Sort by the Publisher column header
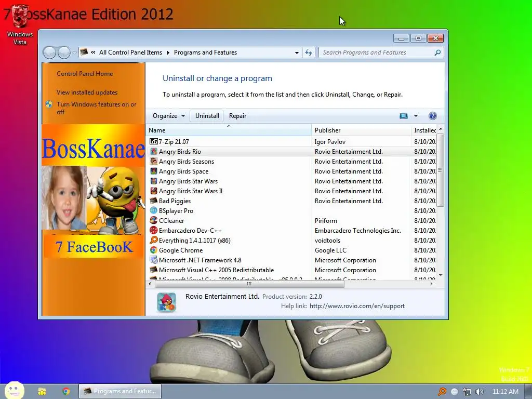Image resolution: width=532 pixels, height=399 pixels. coord(361,130)
